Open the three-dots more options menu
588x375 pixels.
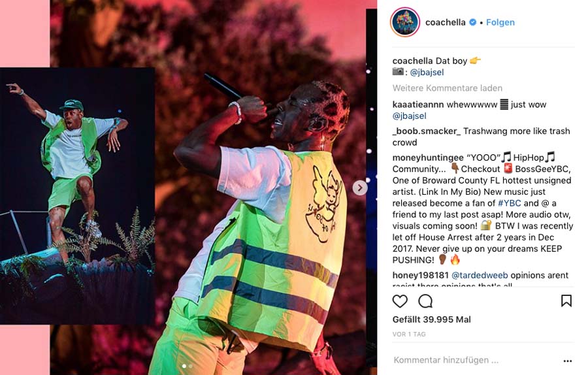click(x=568, y=361)
